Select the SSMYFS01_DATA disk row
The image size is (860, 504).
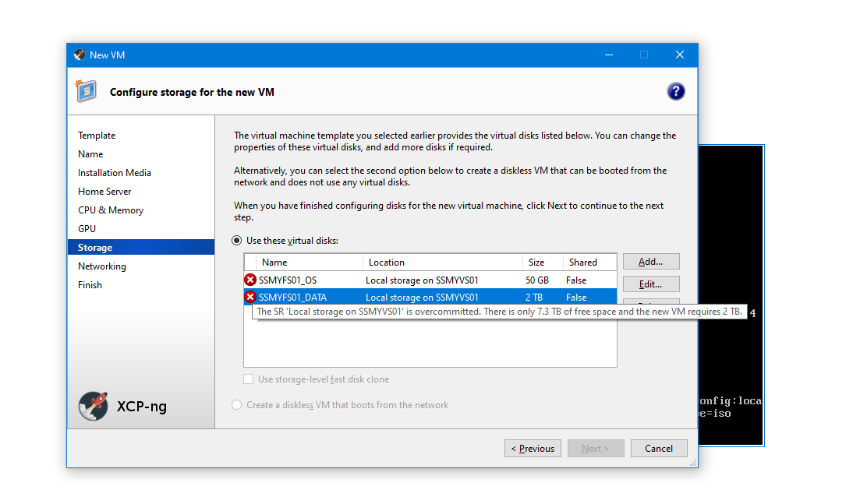430,298
